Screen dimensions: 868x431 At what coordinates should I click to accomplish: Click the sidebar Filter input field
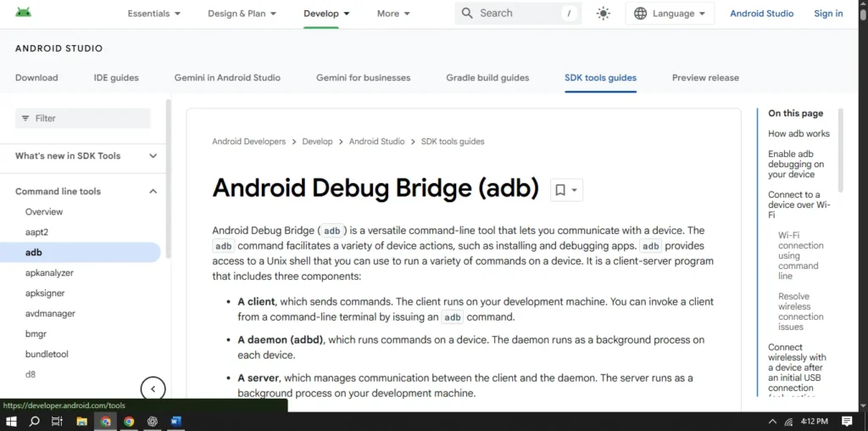point(83,118)
